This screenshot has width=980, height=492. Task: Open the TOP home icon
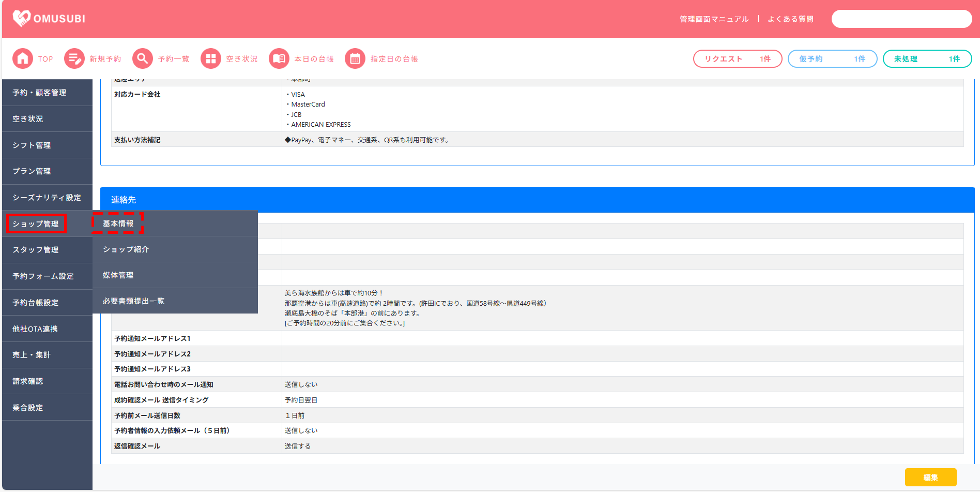(x=23, y=59)
